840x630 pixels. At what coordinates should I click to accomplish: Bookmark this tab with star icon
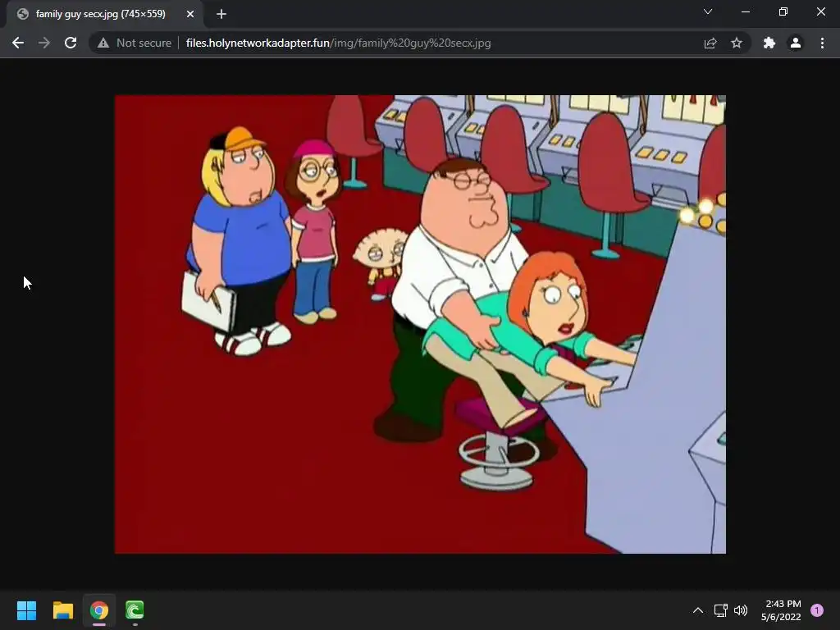(737, 43)
